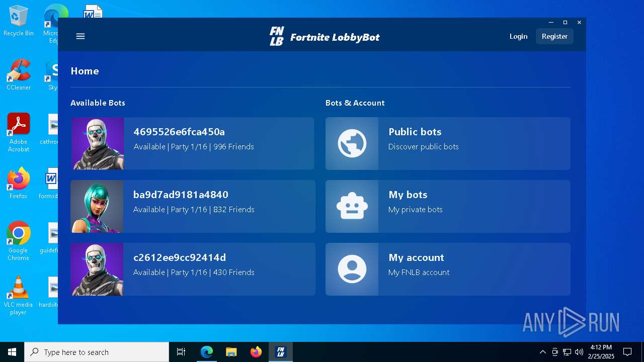Click the network tray icon
Image resolution: width=644 pixels, height=362 pixels.
tap(567, 352)
